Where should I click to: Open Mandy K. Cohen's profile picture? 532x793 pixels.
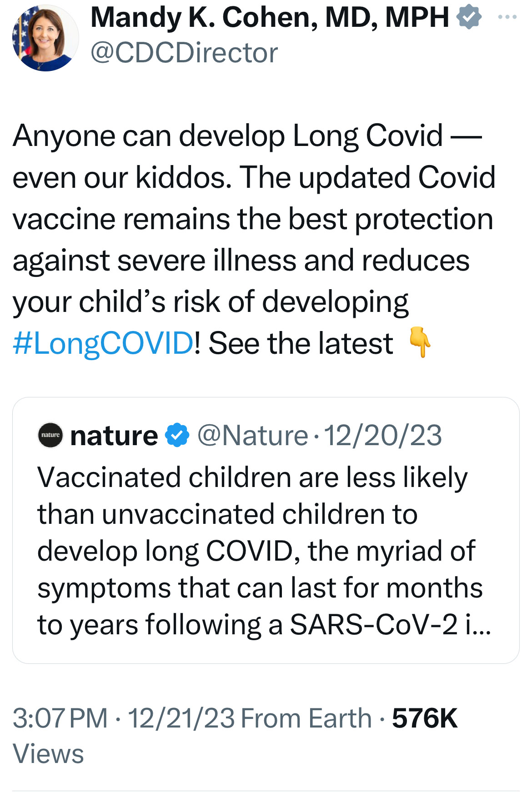tap(45, 38)
